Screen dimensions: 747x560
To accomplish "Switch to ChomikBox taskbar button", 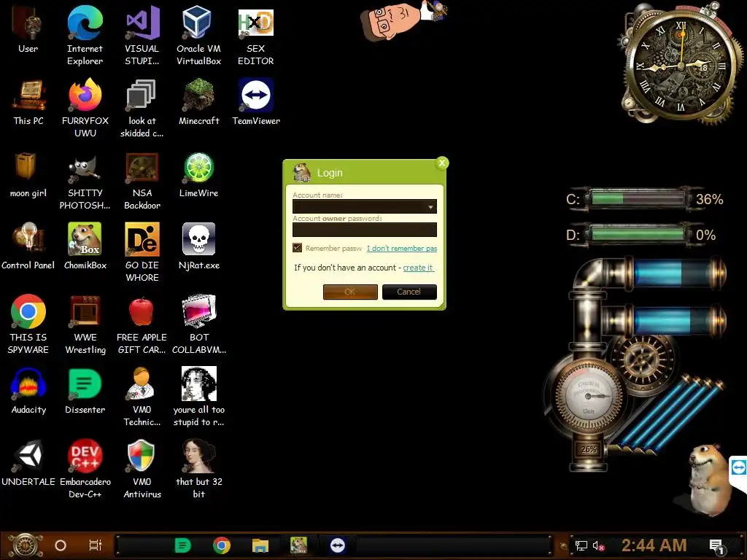I will [x=298, y=545].
